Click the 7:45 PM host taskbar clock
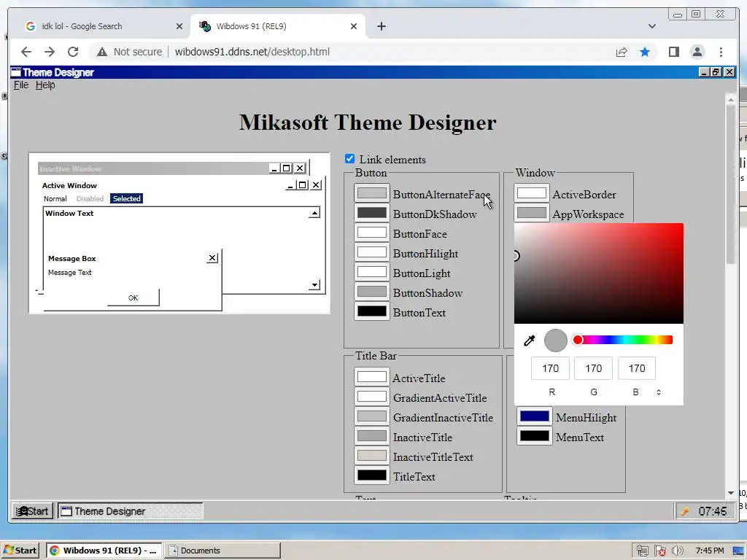The height and width of the screenshot is (560, 747). point(710,551)
